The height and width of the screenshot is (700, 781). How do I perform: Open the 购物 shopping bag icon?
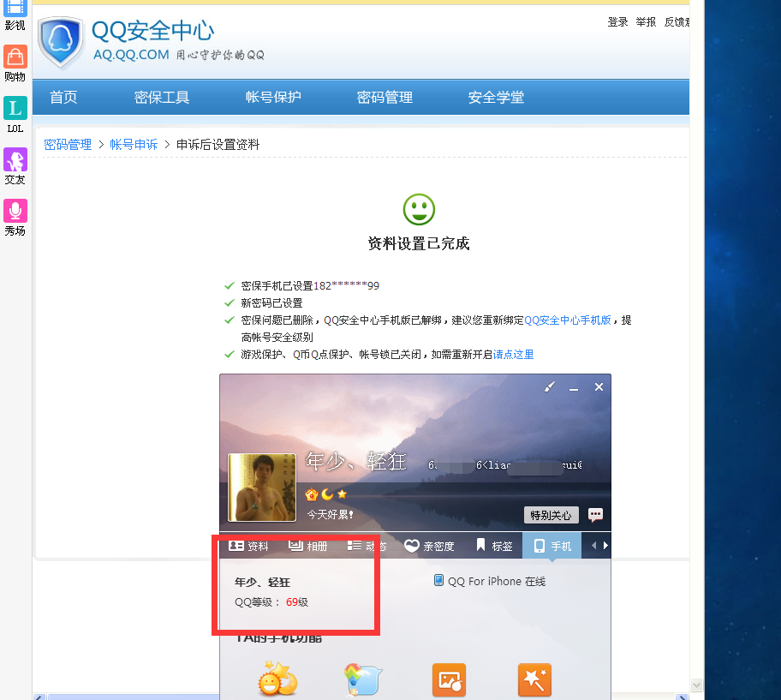pos(15,57)
